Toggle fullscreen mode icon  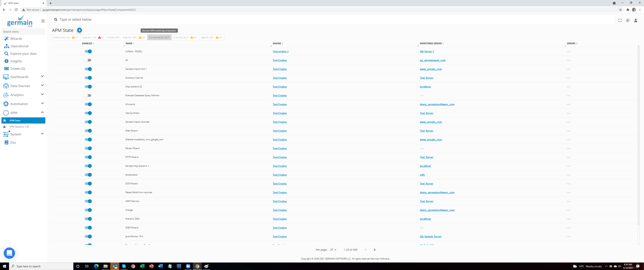coord(620,21)
